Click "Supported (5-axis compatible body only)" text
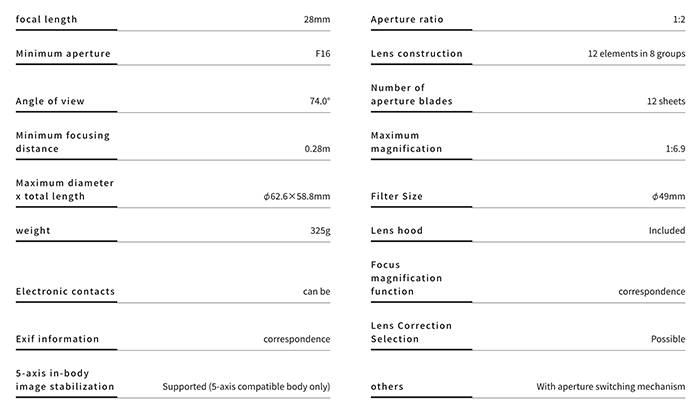 tap(246, 387)
